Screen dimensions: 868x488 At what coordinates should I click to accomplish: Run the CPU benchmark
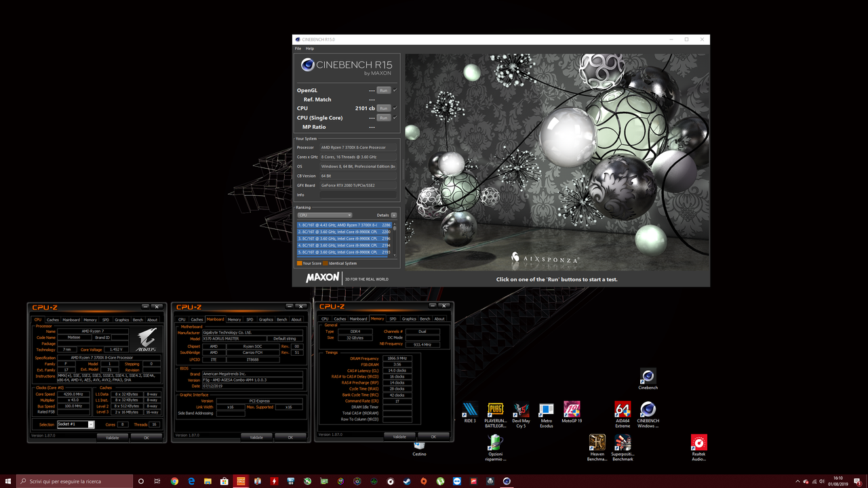(x=384, y=108)
